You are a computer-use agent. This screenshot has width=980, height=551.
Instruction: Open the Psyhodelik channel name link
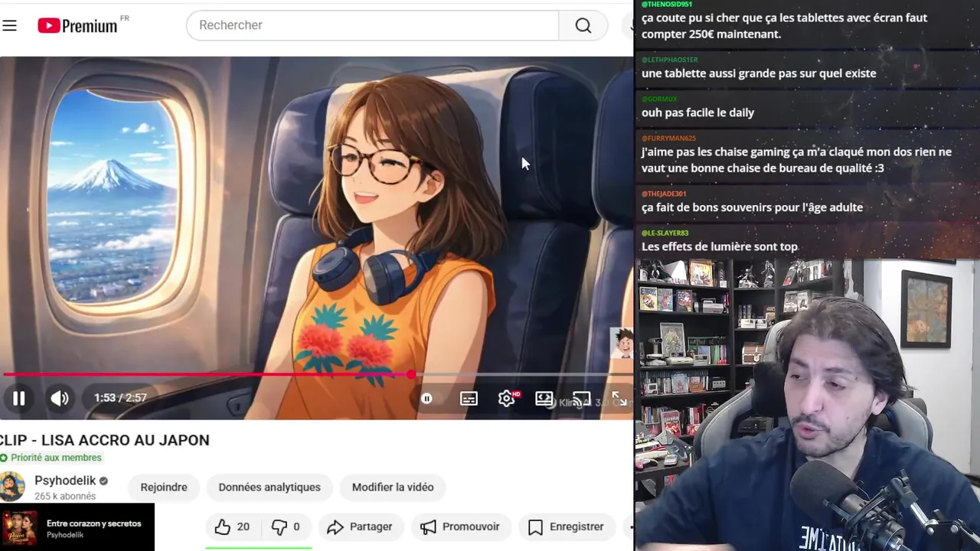(65, 481)
